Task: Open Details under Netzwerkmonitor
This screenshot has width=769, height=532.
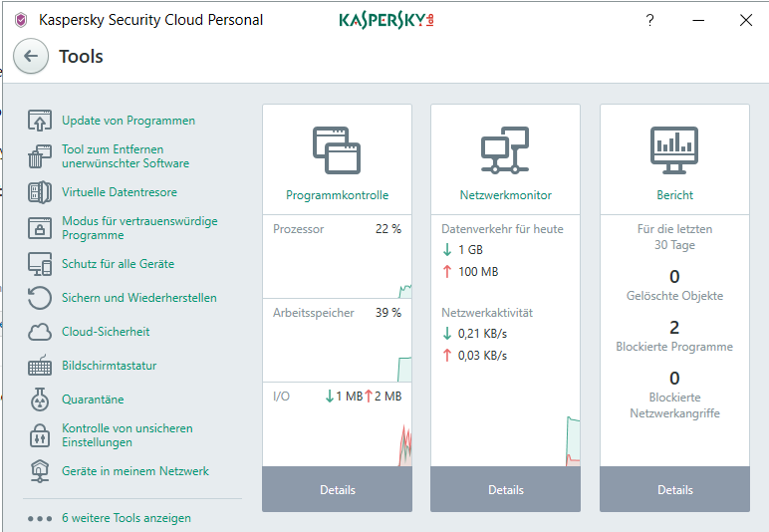Action: [x=505, y=489]
